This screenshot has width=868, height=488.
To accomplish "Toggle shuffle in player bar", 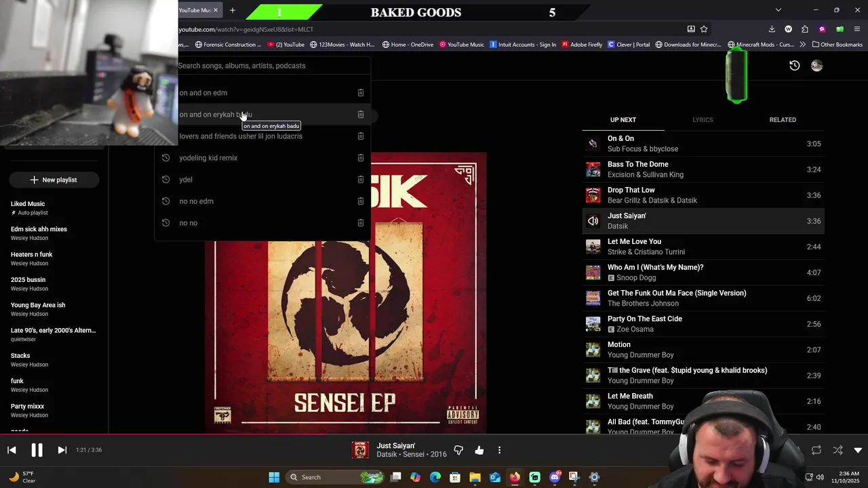I will (x=837, y=450).
